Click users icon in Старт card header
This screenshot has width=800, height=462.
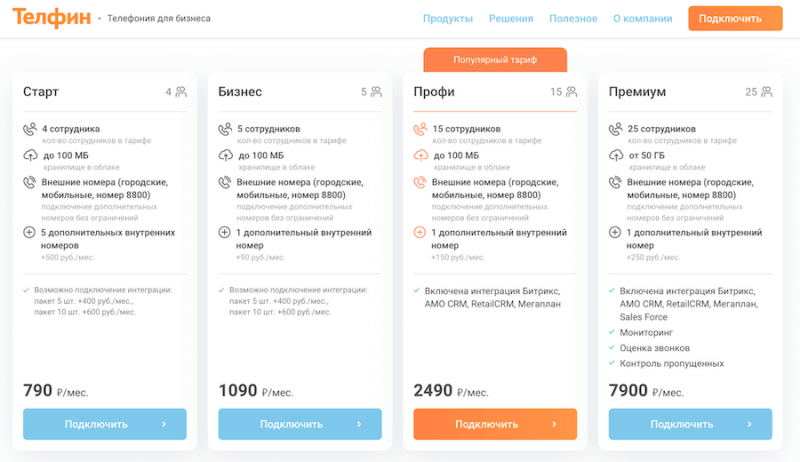pyautogui.click(x=181, y=92)
